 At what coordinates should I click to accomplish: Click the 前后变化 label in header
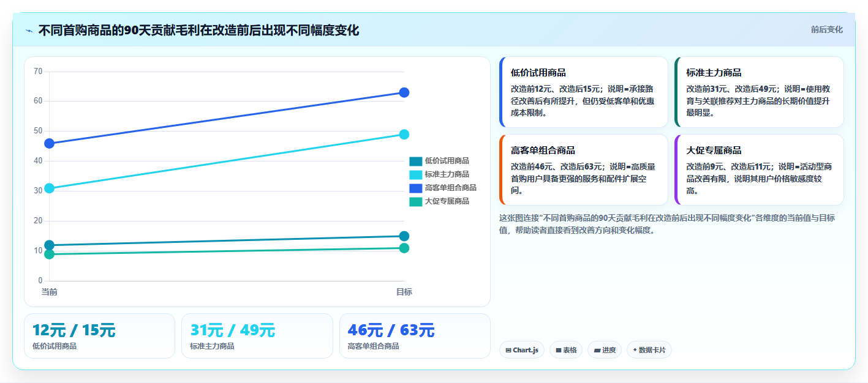pos(826,29)
